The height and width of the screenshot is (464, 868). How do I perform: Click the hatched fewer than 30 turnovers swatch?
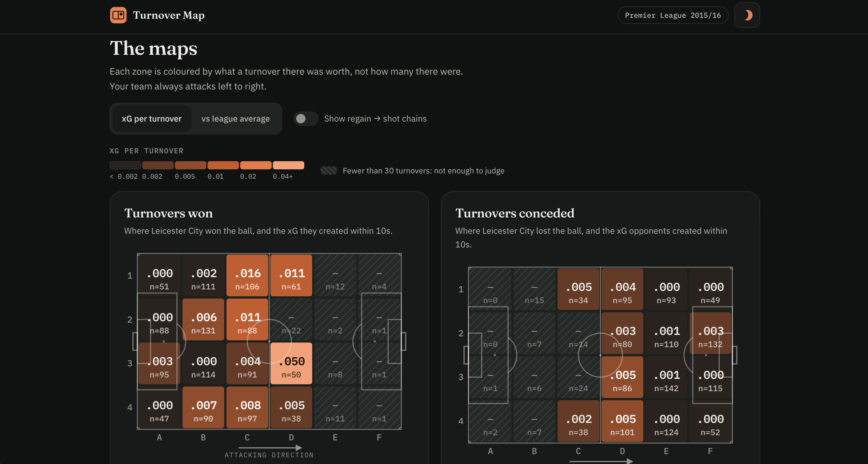(328, 171)
